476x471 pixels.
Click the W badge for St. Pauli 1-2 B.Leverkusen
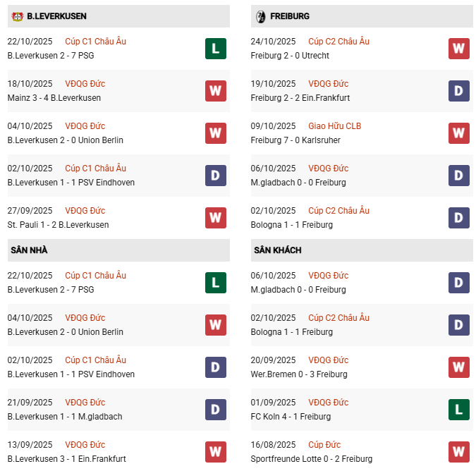[216, 218]
